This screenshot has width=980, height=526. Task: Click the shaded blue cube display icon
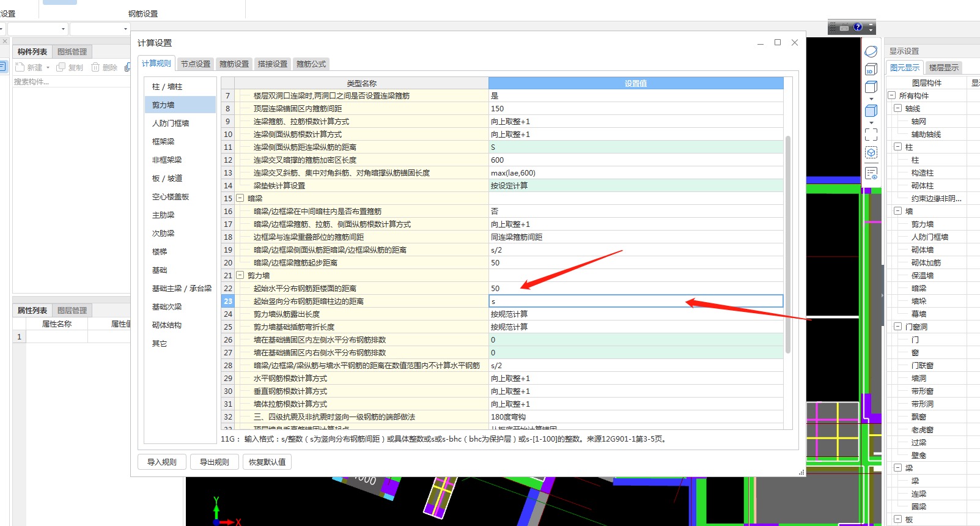point(871,111)
